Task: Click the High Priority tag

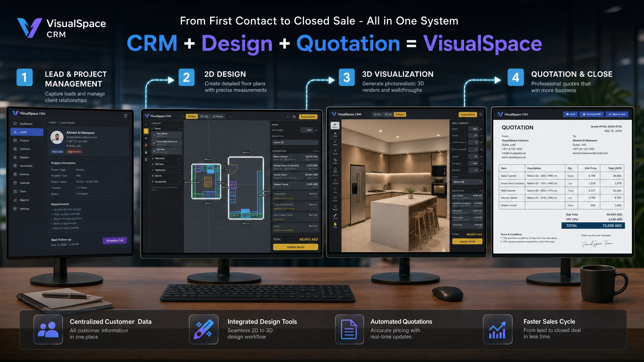Action: coord(74,152)
